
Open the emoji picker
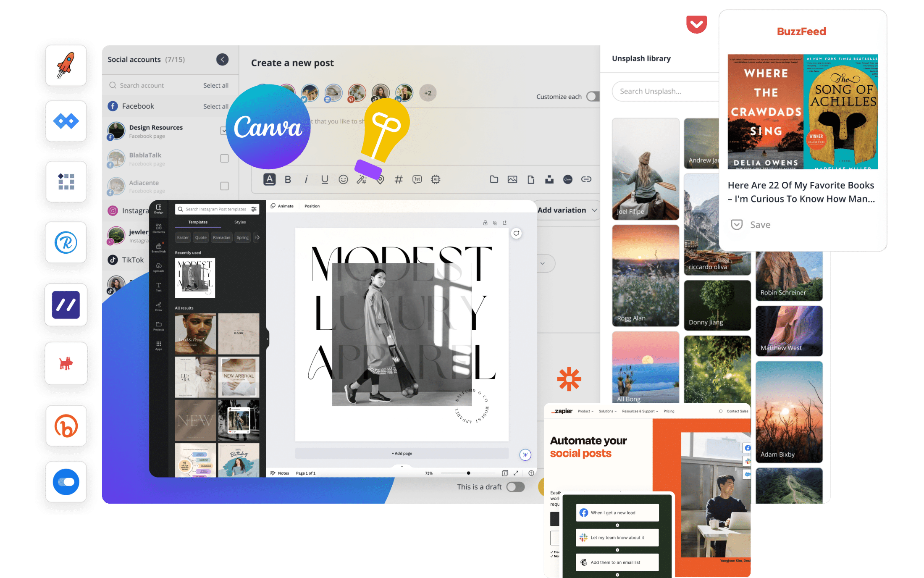[x=343, y=179]
